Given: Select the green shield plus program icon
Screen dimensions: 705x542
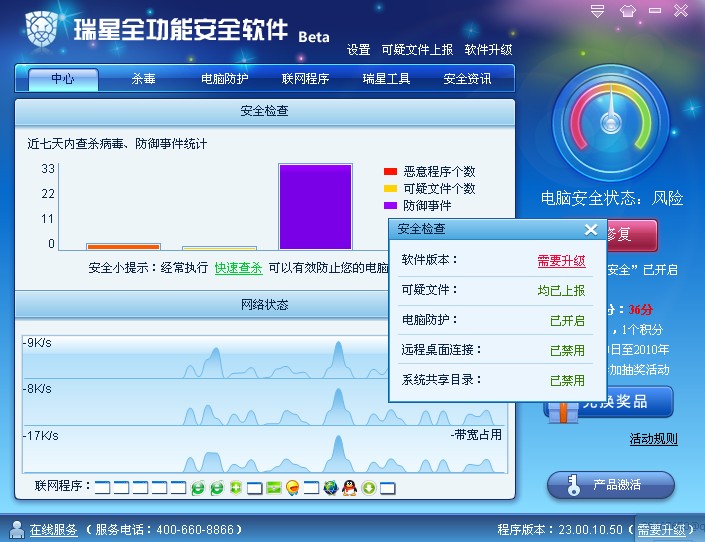Looking at the screenshot, I should click(236, 488).
